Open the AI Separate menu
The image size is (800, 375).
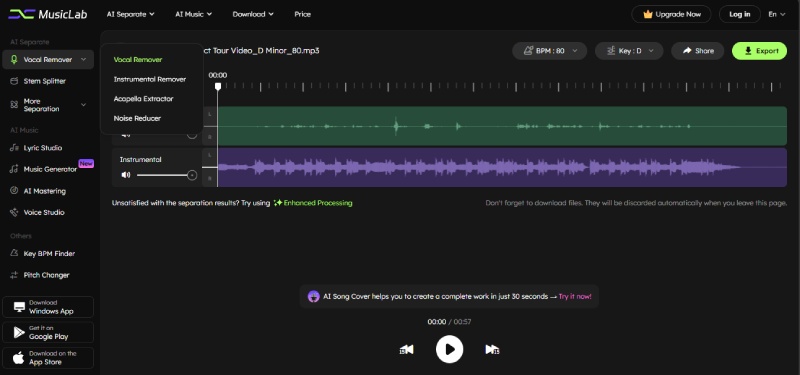130,14
